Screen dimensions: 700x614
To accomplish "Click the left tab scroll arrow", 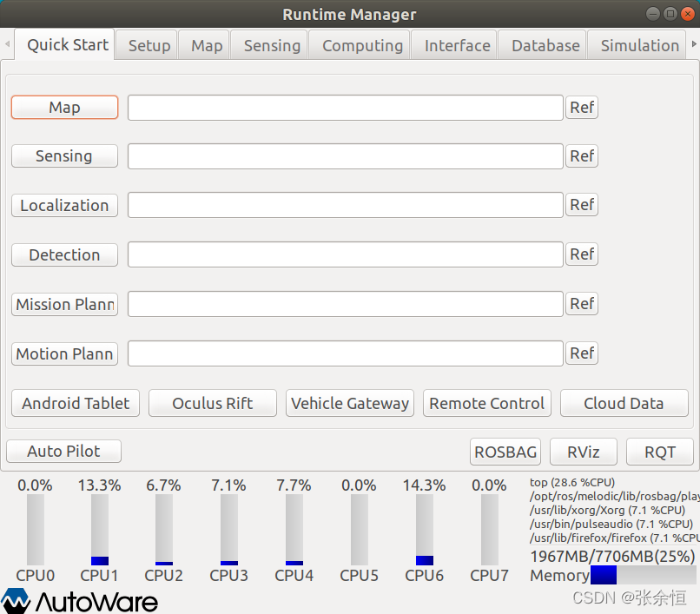I will [6, 44].
